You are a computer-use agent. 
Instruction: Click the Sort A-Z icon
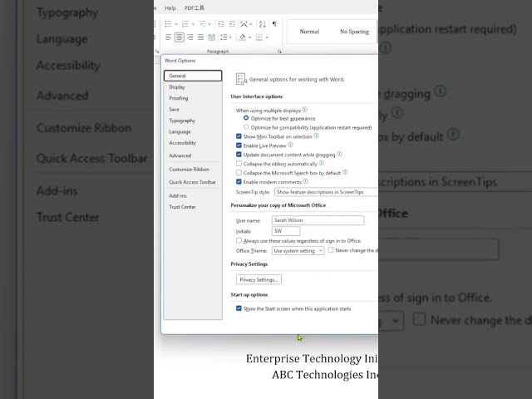pos(263,24)
